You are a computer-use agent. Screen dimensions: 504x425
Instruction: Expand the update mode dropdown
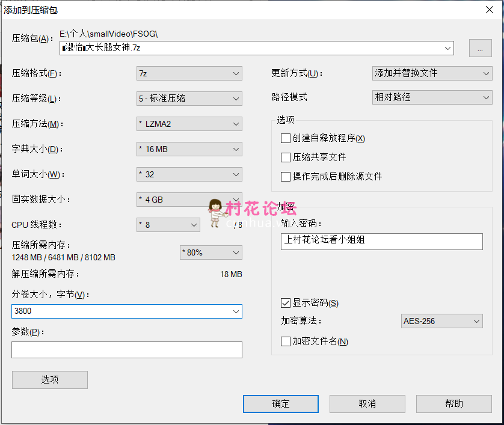click(x=432, y=73)
